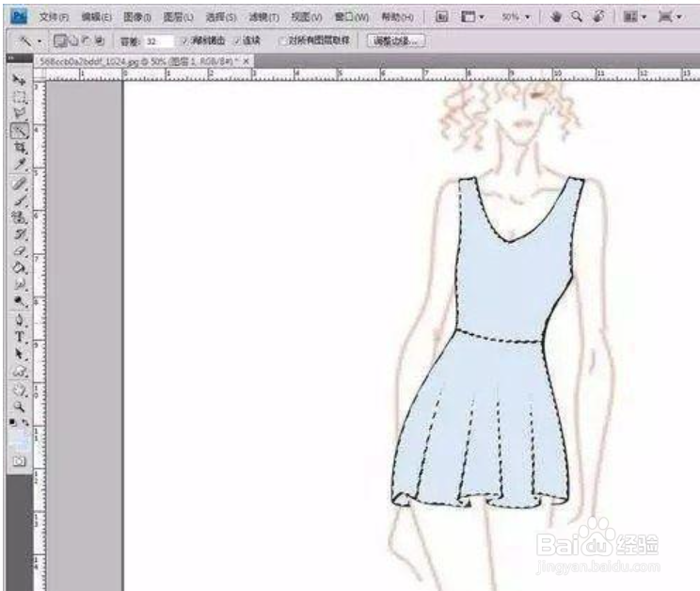This screenshot has height=591, width=700.
Task: Open the 窗口(W) menu
Action: (352, 17)
